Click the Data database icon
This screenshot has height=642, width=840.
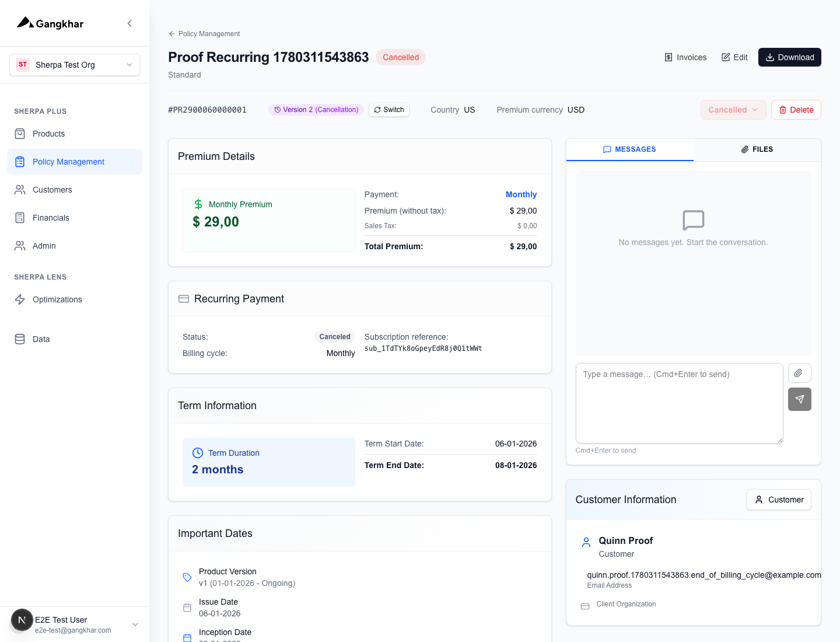click(x=20, y=339)
